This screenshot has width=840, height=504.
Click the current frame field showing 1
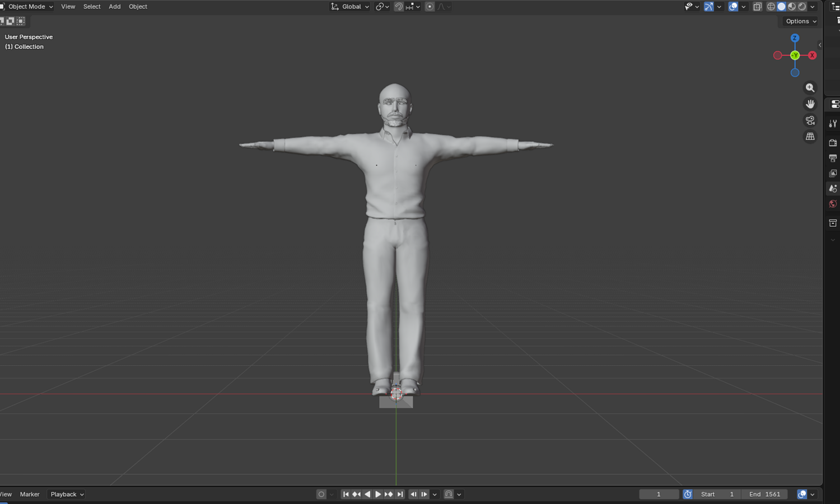pos(659,494)
